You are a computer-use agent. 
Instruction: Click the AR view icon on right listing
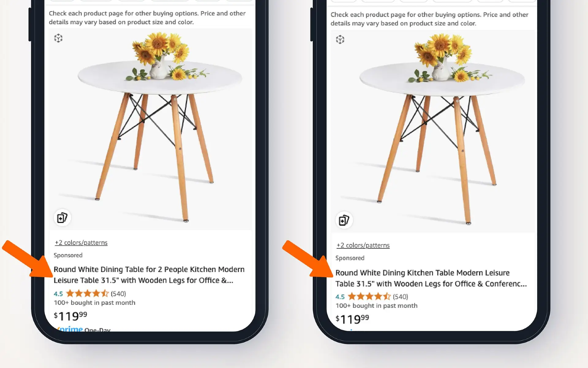(x=340, y=40)
